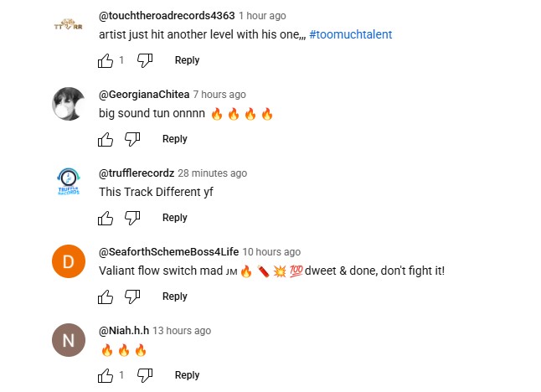Dislike the @touchtheroadrecords4363 comment
Screen dimensions: 541x392
tap(145, 61)
